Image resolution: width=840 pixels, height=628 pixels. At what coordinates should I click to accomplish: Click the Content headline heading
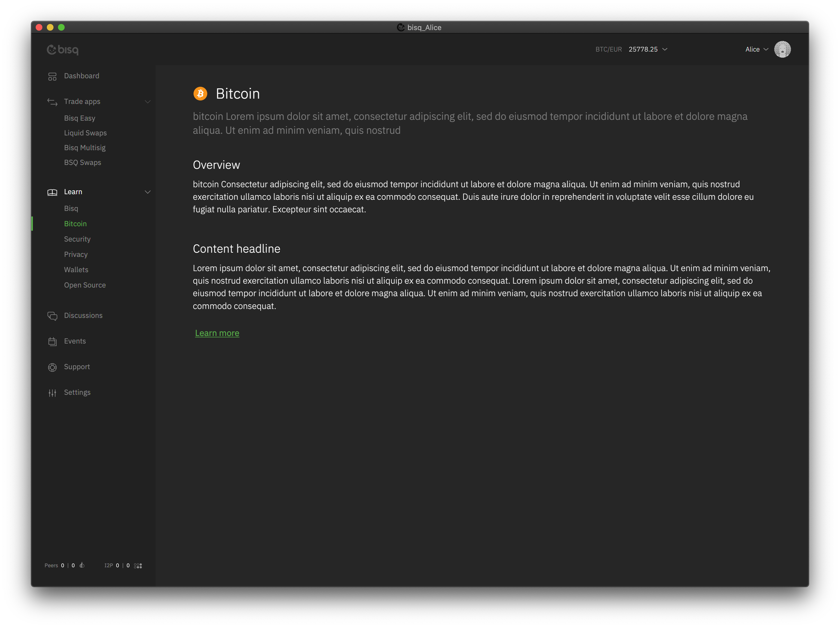[237, 249]
